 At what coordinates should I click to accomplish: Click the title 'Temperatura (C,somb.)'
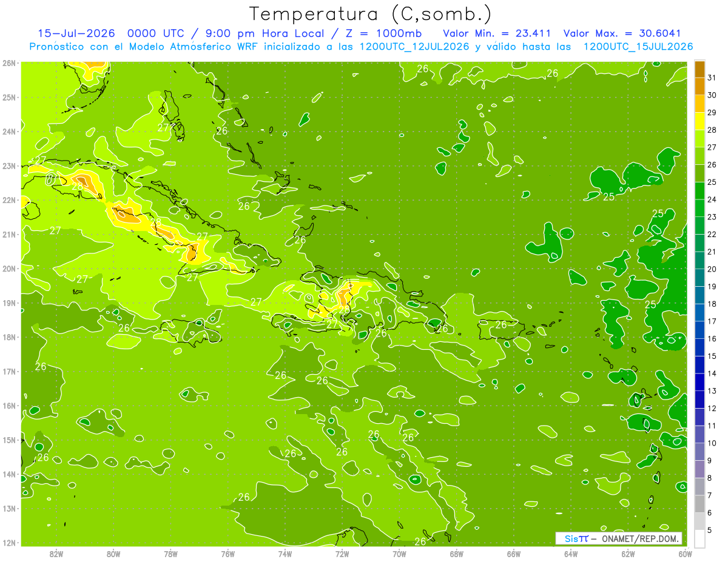pyautogui.click(x=371, y=14)
